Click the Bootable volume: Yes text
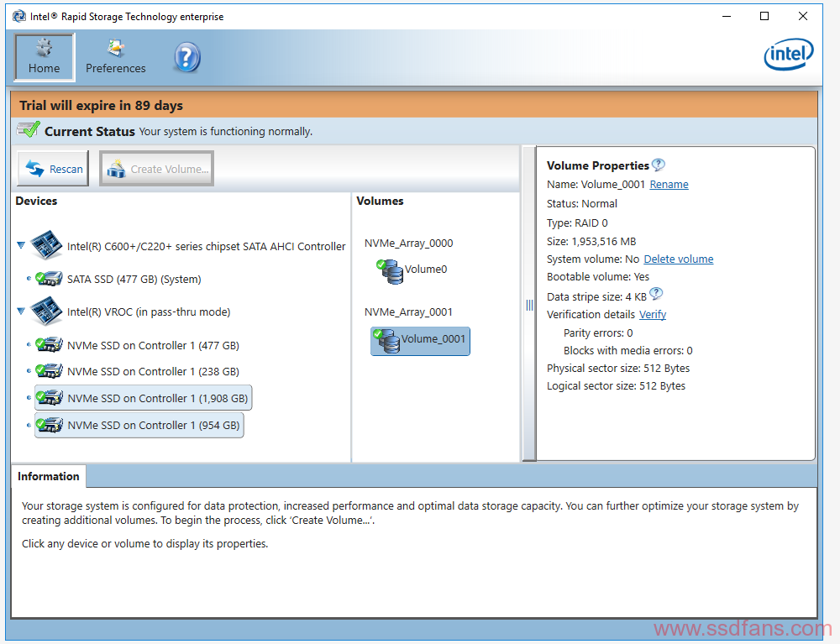Image resolution: width=840 pixels, height=644 pixels. tap(598, 277)
